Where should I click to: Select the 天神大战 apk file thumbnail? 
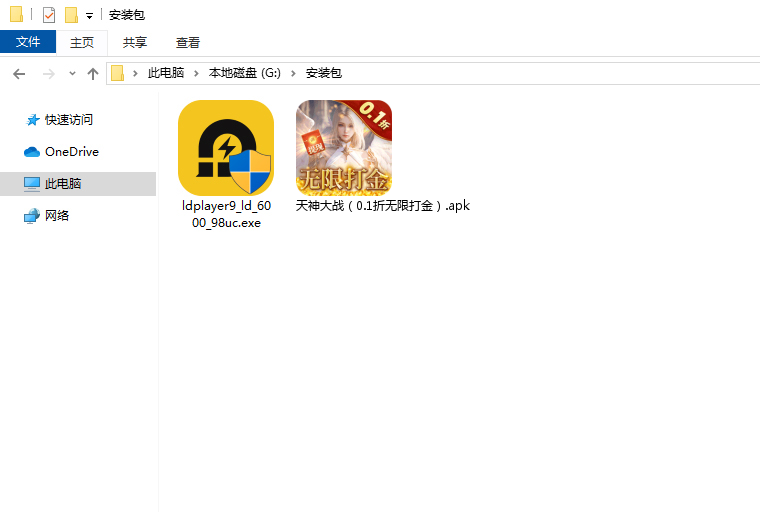pyautogui.click(x=343, y=147)
